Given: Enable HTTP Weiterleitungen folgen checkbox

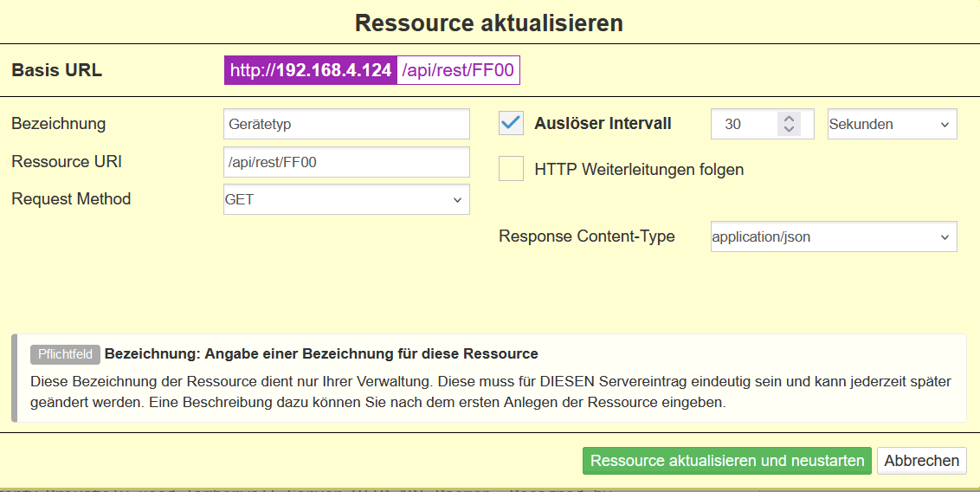Looking at the screenshot, I should coord(511,169).
